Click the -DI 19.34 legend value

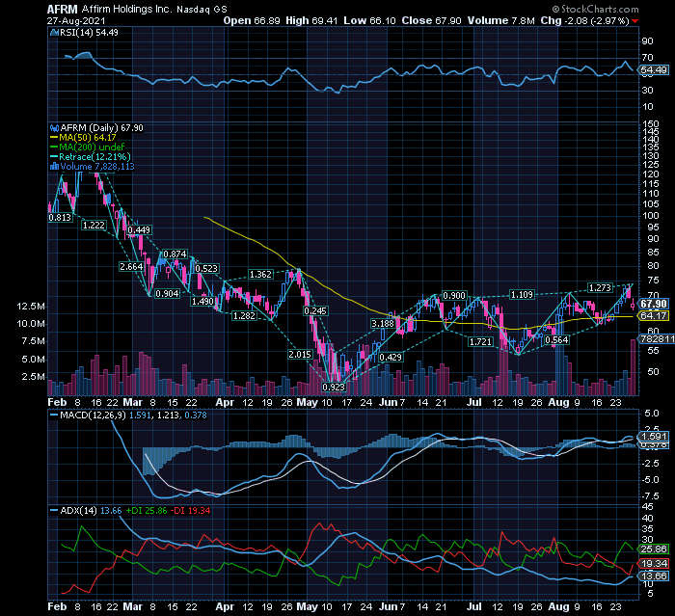190,511
